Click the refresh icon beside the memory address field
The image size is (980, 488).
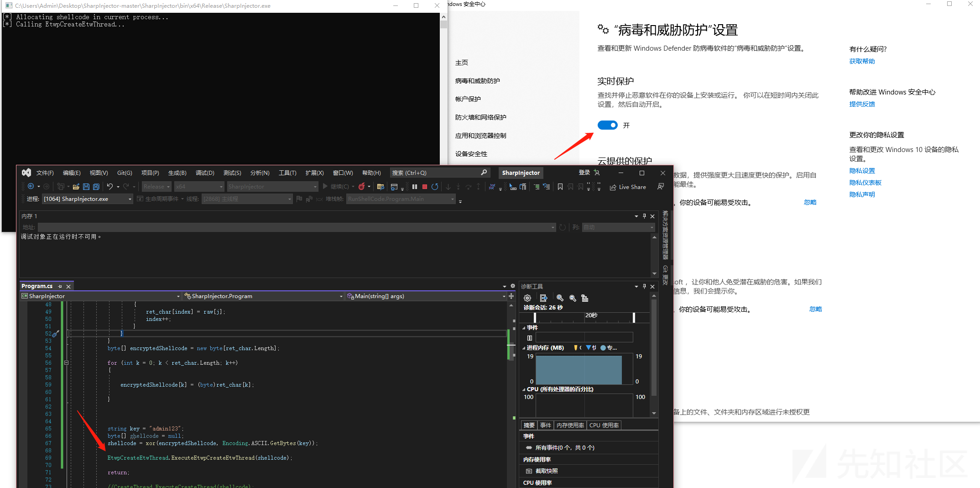click(562, 227)
